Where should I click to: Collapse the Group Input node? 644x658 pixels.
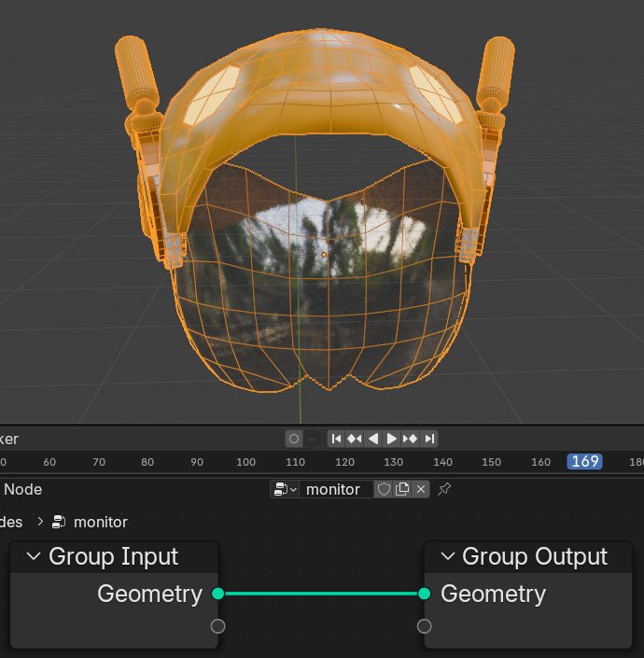point(35,557)
